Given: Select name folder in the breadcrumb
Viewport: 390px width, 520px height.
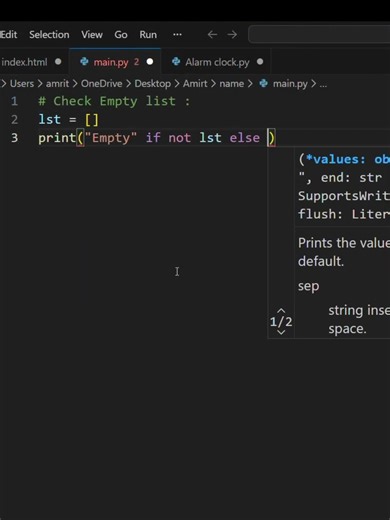Looking at the screenshot, I should [x=231, y=83].
